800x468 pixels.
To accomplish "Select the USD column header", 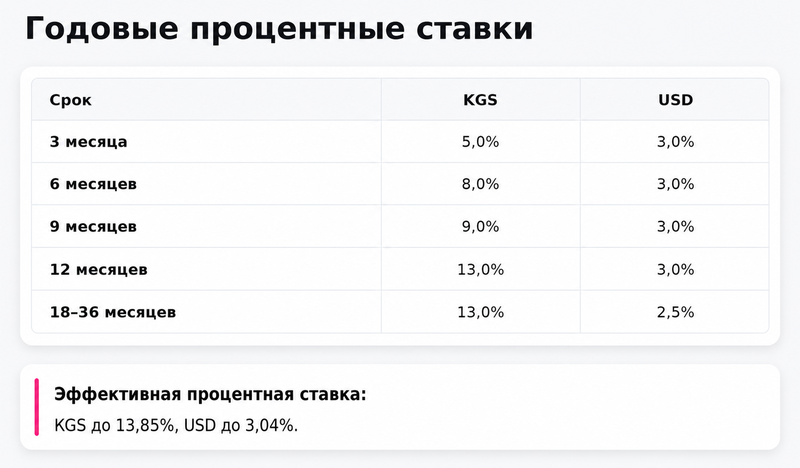I will click(676, 100).
